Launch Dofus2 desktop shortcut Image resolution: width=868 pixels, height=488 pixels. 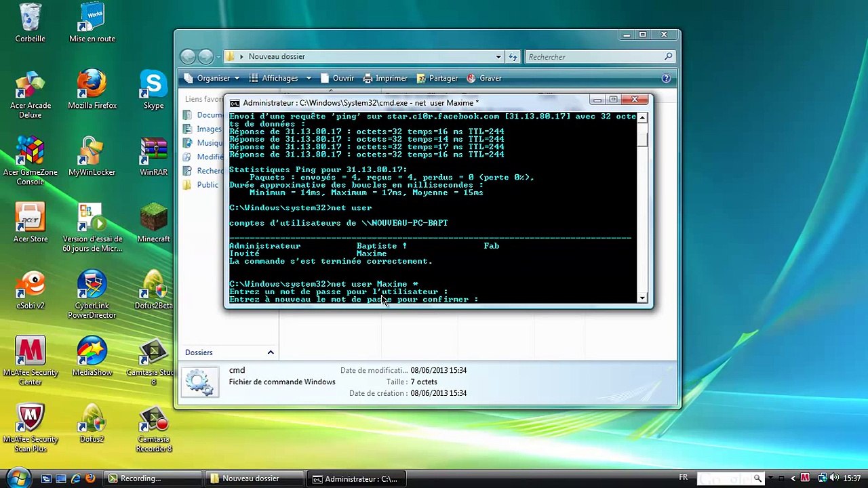92,424
